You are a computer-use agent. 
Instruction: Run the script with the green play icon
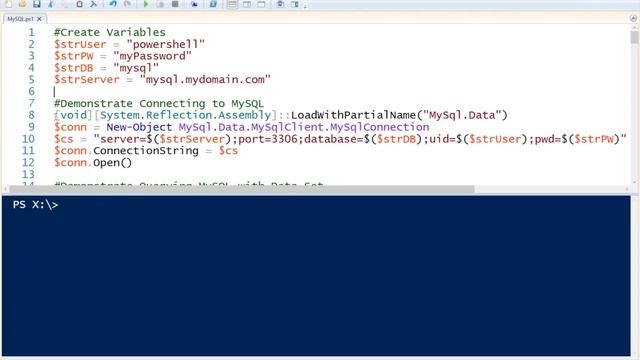(146, 4)
